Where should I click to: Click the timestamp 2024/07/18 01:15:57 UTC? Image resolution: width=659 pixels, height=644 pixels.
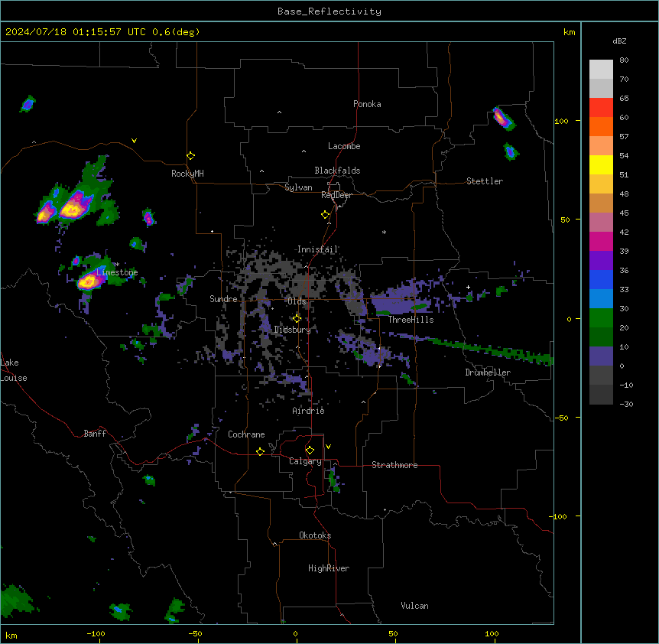click(x=76, y=32)
